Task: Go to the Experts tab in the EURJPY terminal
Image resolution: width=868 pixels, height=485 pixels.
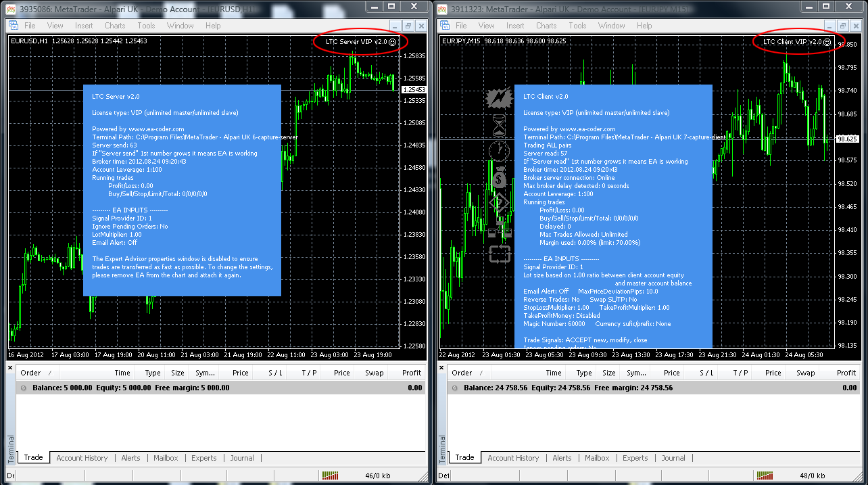Action: coord(635,458)
